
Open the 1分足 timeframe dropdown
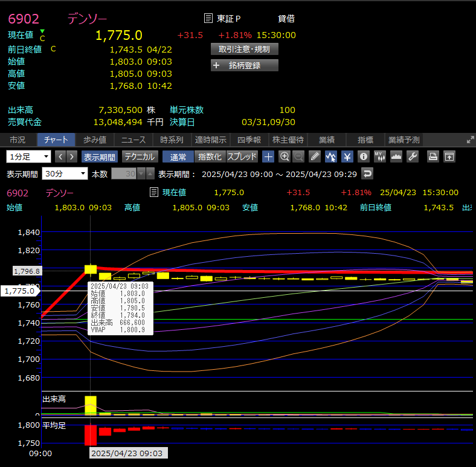click(28, 156)
